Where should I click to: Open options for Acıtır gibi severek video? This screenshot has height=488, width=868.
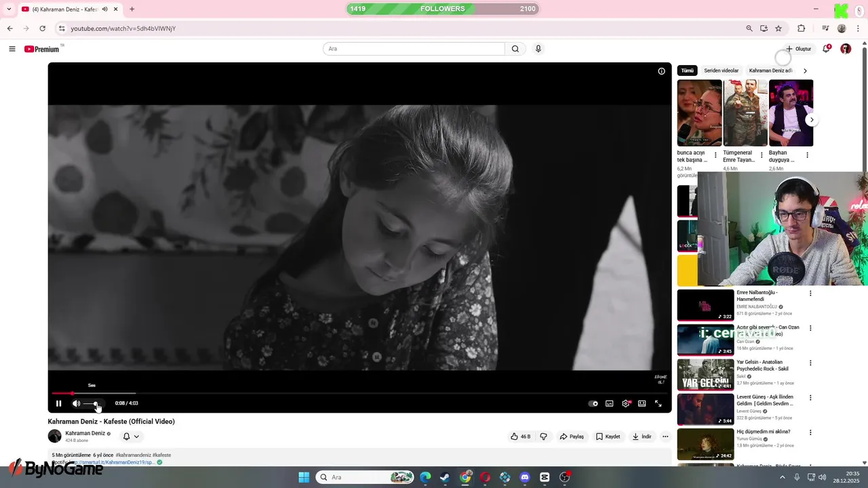810,328
